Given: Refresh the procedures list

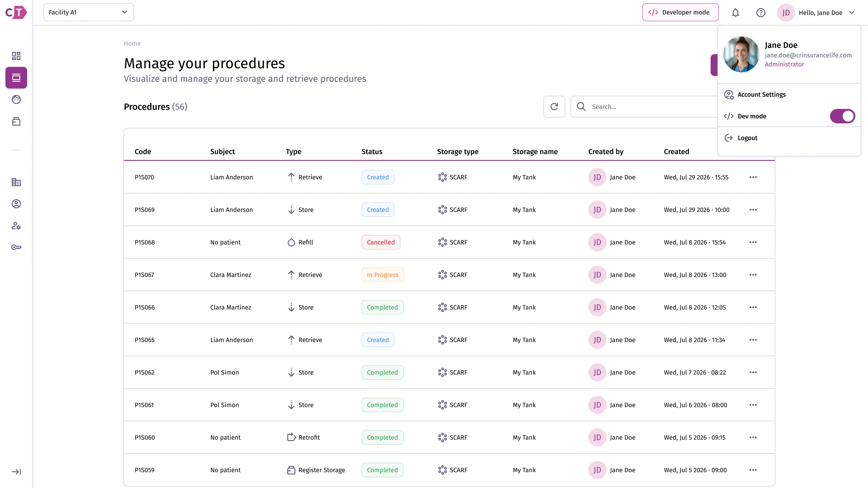Looking at the screenshot, I should point(554,107).
